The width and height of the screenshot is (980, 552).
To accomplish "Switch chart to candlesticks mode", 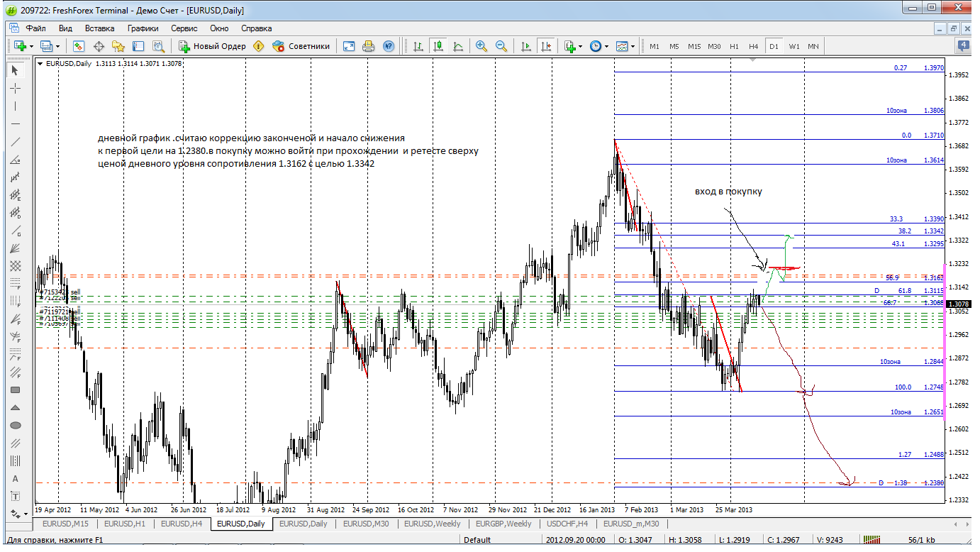I will coord(438,46).
